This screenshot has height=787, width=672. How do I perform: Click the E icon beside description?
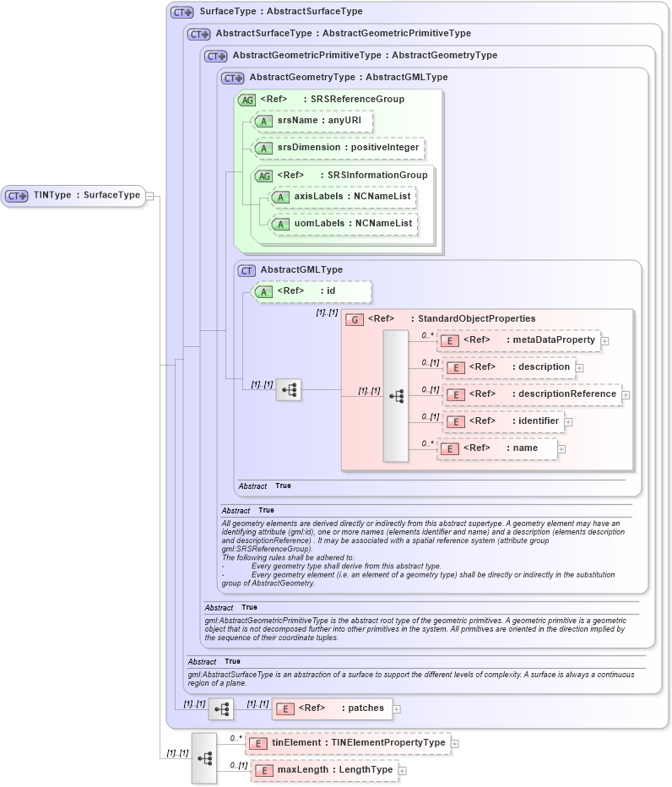click(456, 368)
